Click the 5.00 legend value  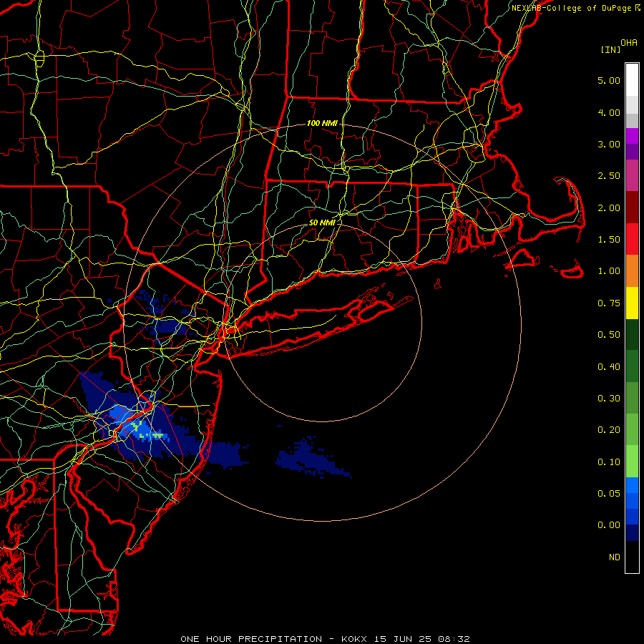pyautogui.click(x=609, y=80)
